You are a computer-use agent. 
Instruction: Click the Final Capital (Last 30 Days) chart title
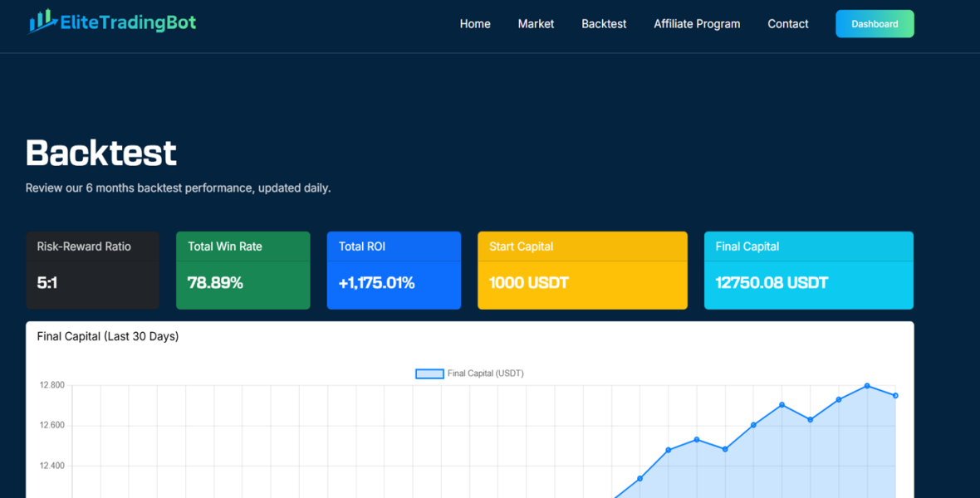pos(109,336)
